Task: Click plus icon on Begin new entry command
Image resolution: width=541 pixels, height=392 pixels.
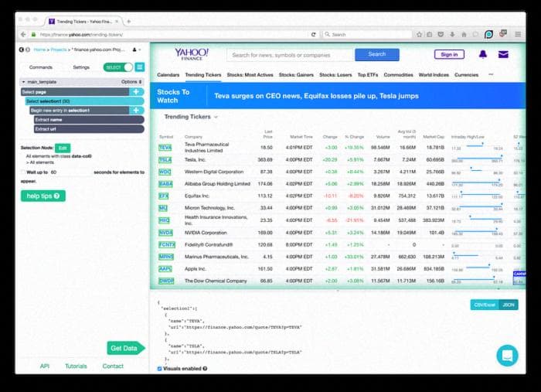Action: click(136, 111)
